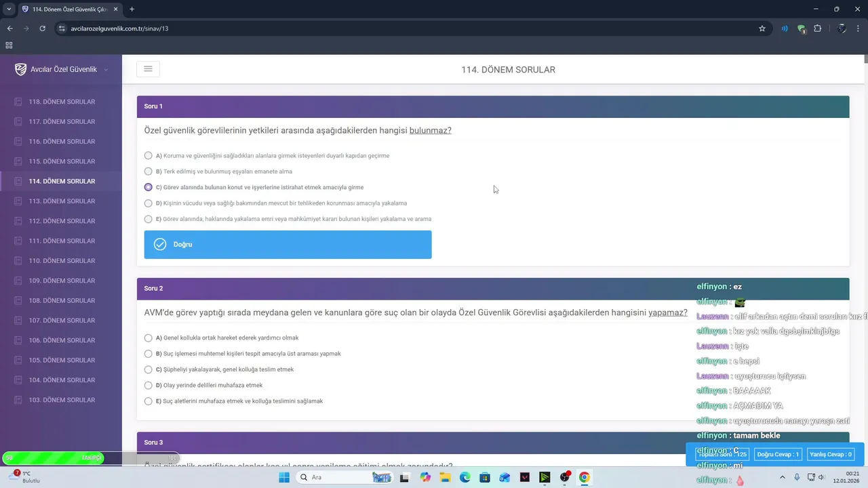Go to 106. DÖNEM SORULAR
Image resolution: width=868 pixels, height=488 pixels.
pos(62,340)
